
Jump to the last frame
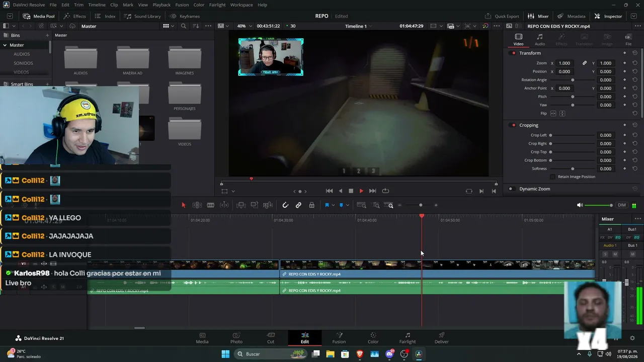[373, 191]
